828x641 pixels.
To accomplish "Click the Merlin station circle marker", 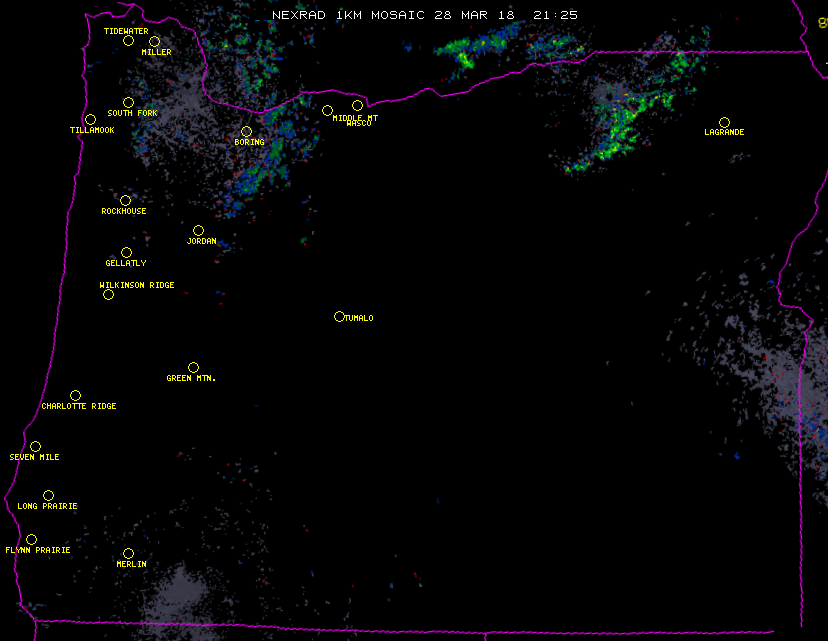I will coord(129,554).
